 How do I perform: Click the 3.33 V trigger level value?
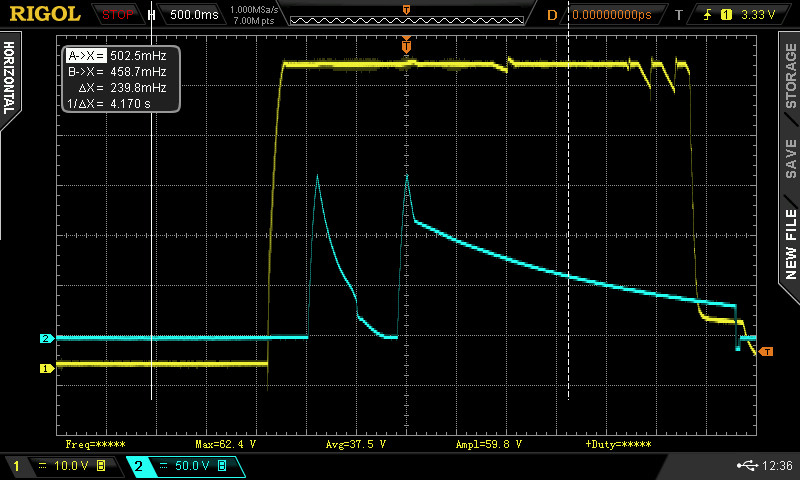[x=758, y=15]
